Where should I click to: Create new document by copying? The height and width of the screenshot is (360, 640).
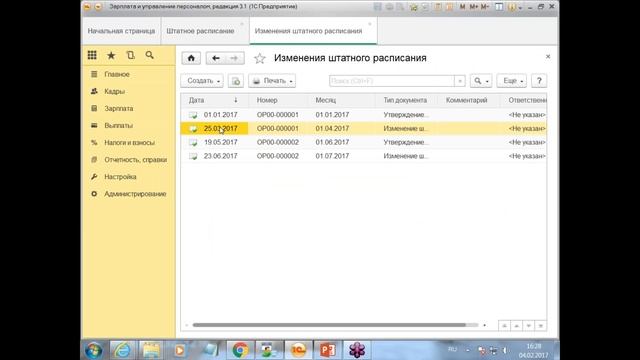click(x=236, y=81)
